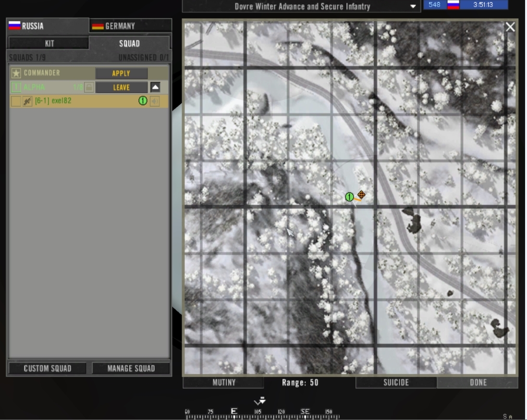Click the orange rally point marker on map

click(361, 194)
